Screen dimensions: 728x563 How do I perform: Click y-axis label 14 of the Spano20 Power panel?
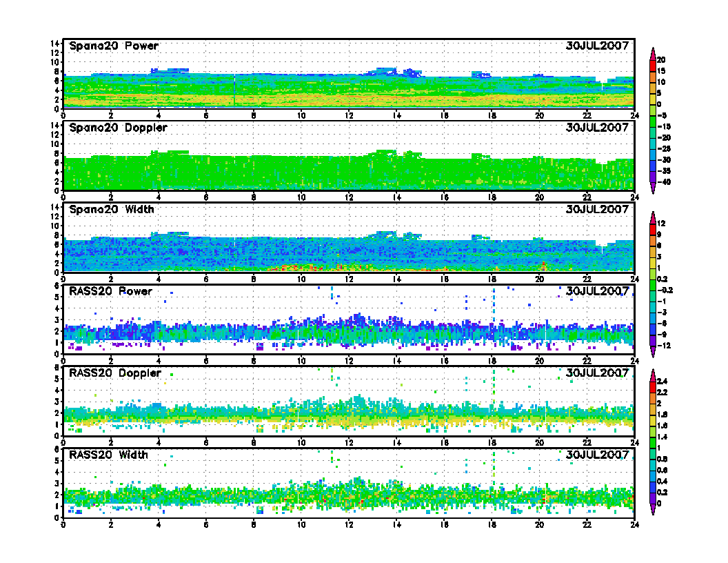pyautogui.click(x=55, y=43)
